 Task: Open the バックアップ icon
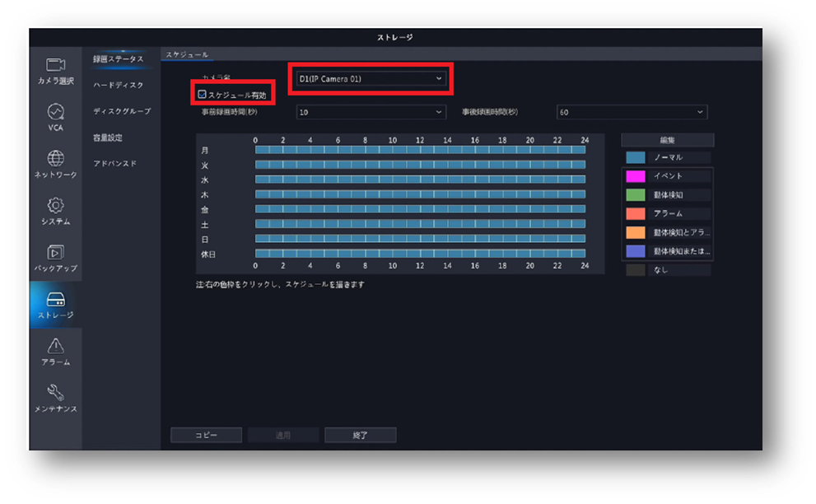point(55,253)
